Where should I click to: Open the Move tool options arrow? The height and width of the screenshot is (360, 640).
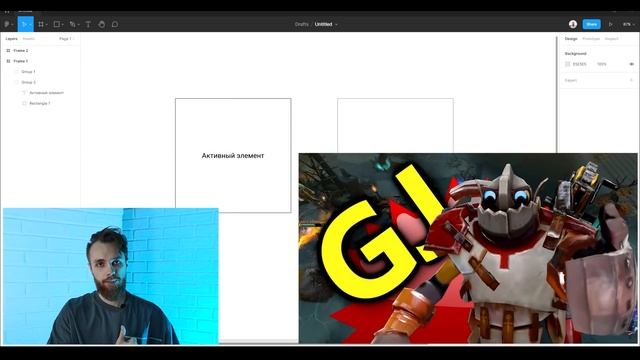(31, 24)
